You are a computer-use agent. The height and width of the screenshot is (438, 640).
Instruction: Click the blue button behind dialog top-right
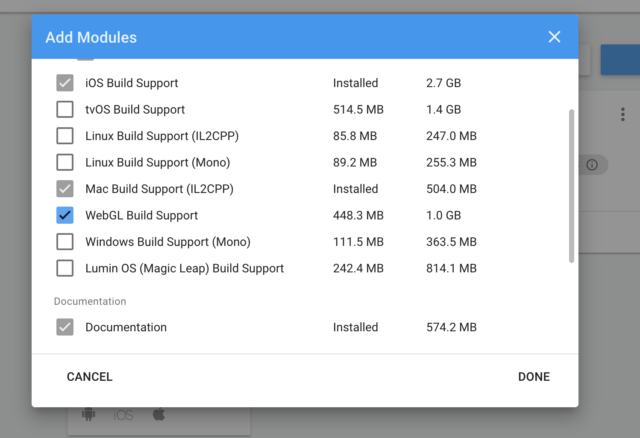click(620, 60)
